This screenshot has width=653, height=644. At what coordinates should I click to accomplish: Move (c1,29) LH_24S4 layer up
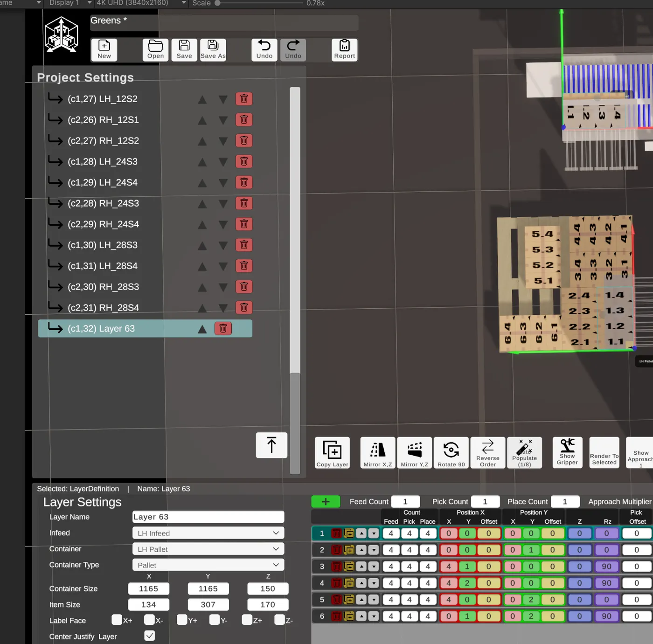(x=202, y=183)
